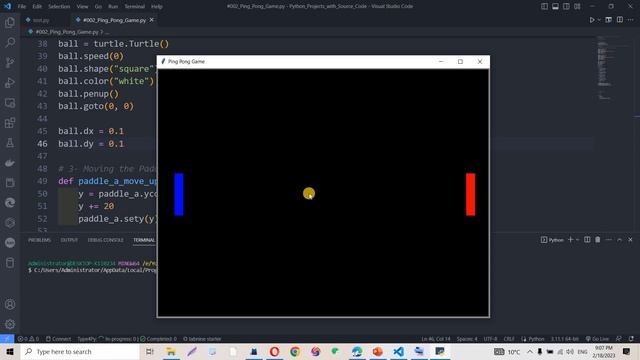
Task: Click the blue left paddle in game
Action: point(179,194)
